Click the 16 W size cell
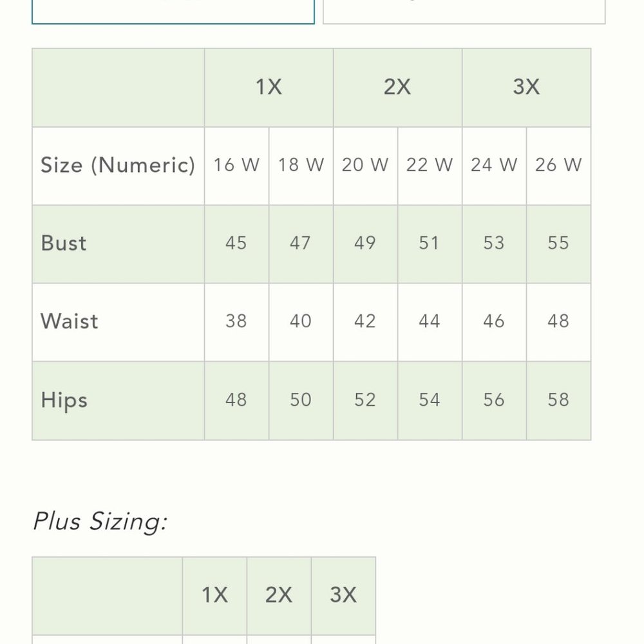The width and height of the screenshot is (644, 644). click(236, 166)
